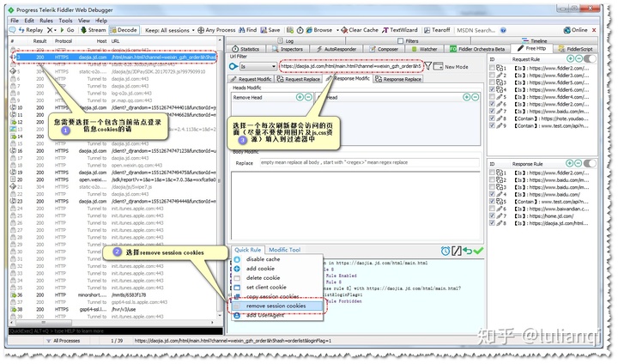
Task: Toggle the Decode toolbar button
Action: [x=124, y=30]
